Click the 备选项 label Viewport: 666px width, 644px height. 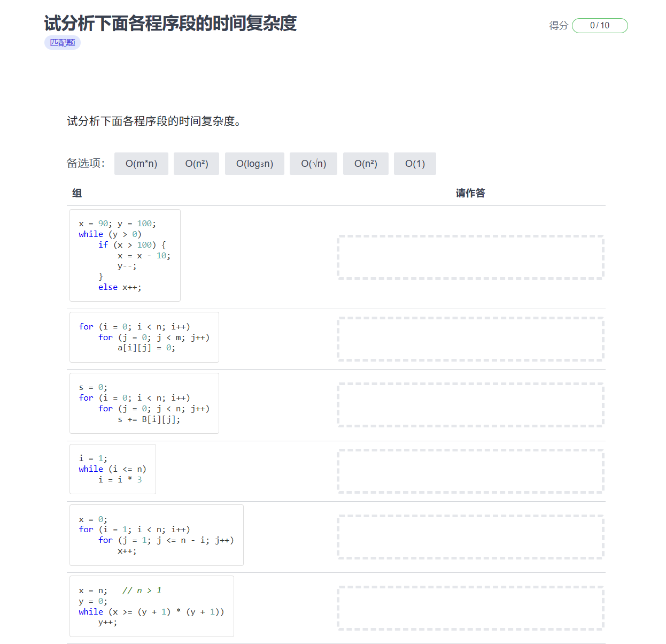click(86, 163)
